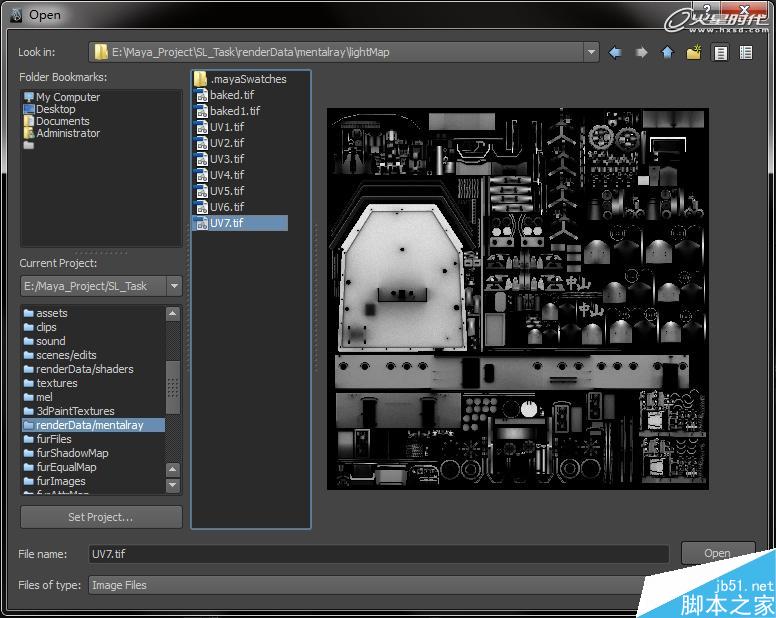776x618 pixels.
Task: Select My Computer in Folder Bookmarks
Action: (x=67, y=97)
